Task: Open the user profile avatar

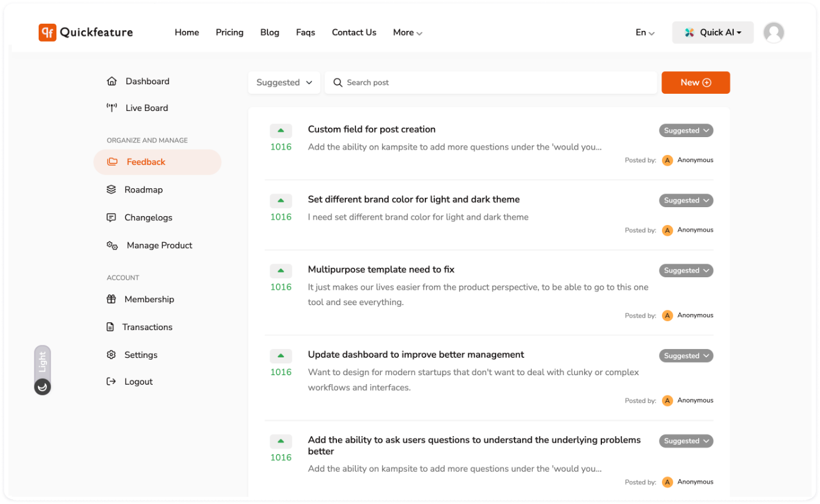Action: [x=773, y=33]
